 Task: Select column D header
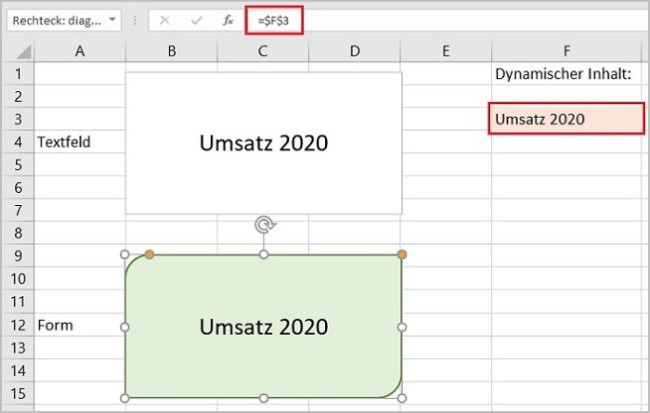tap(354, 51)
